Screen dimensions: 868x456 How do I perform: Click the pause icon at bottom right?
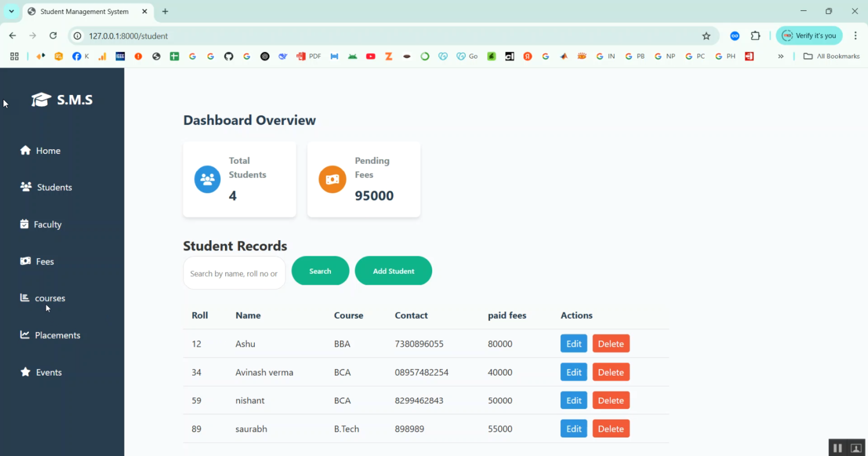[837, 447]
